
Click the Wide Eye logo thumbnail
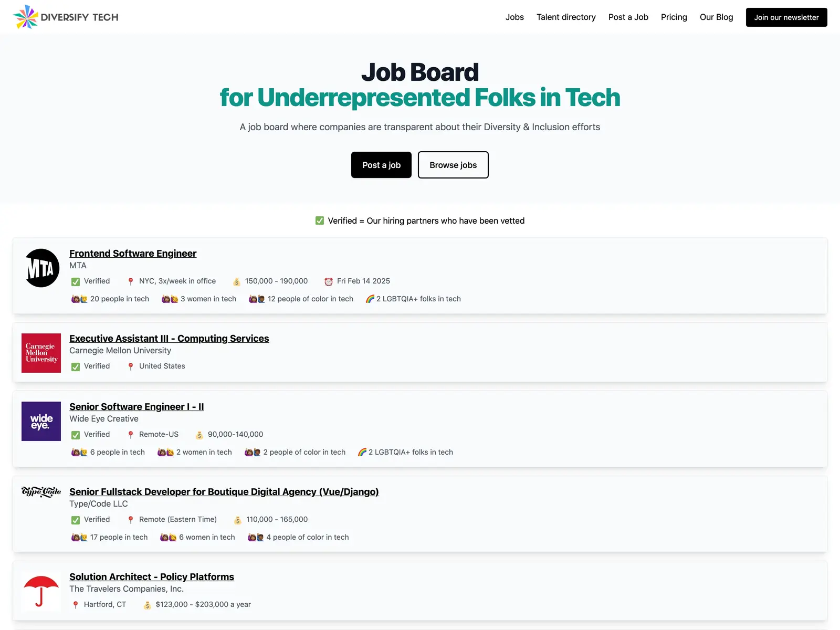click(x=41, y=421)
